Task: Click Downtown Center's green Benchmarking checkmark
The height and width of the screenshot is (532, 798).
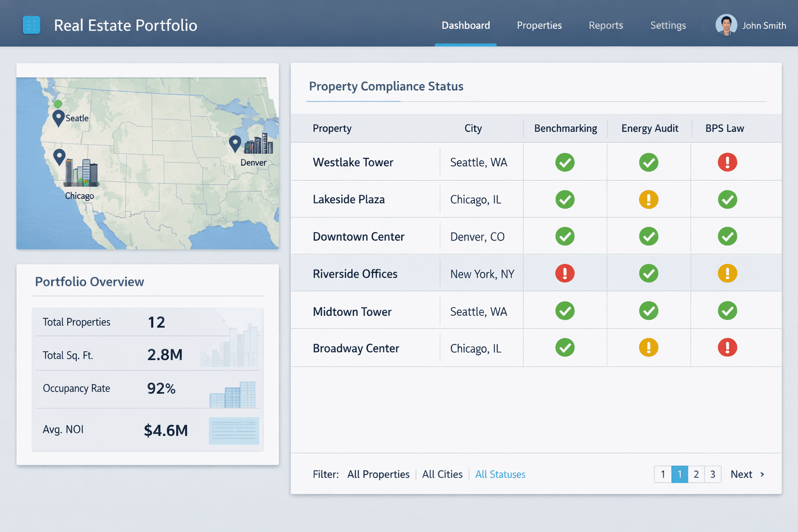Action: click(565, 236)
